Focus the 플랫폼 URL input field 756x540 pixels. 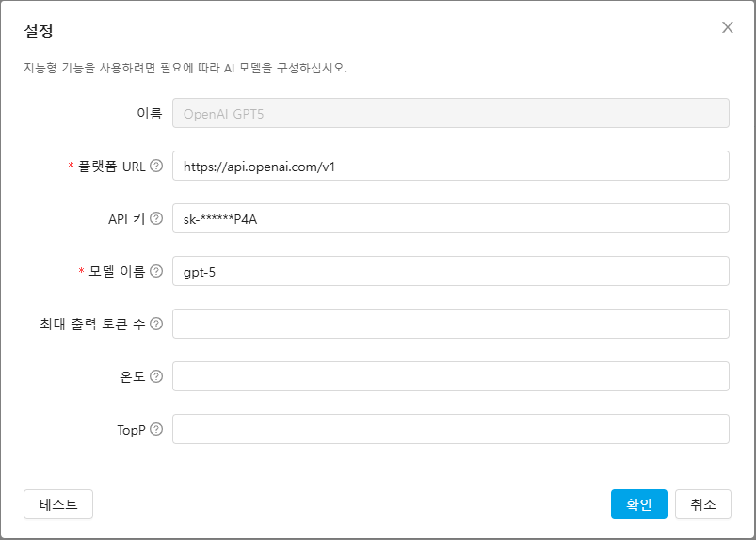pos(451,166)
